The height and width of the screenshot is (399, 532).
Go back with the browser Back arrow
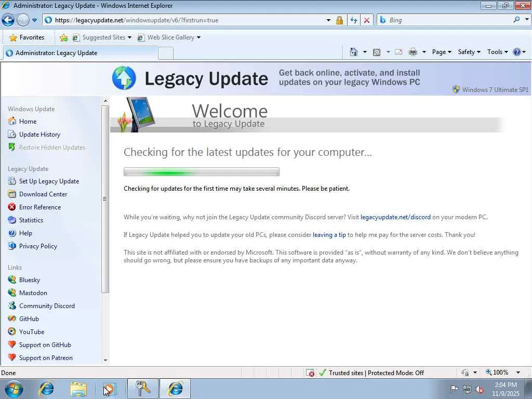[8, 20]
